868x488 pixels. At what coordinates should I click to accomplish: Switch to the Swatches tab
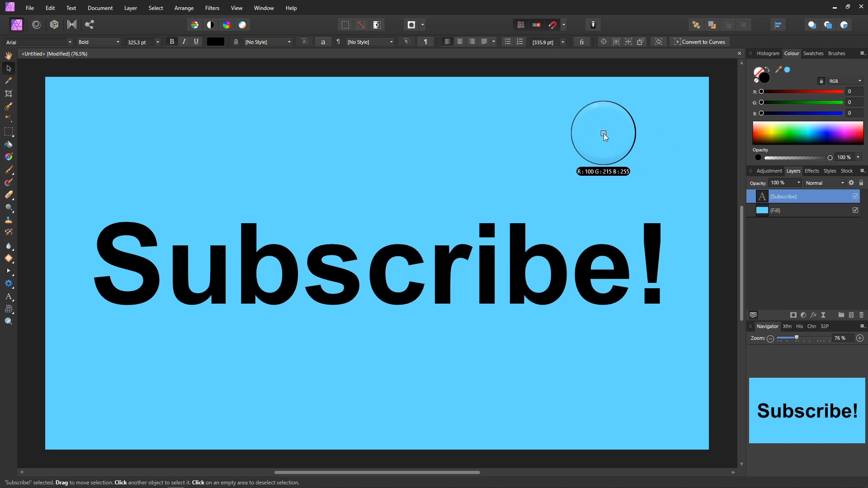[x=813, y=53]
